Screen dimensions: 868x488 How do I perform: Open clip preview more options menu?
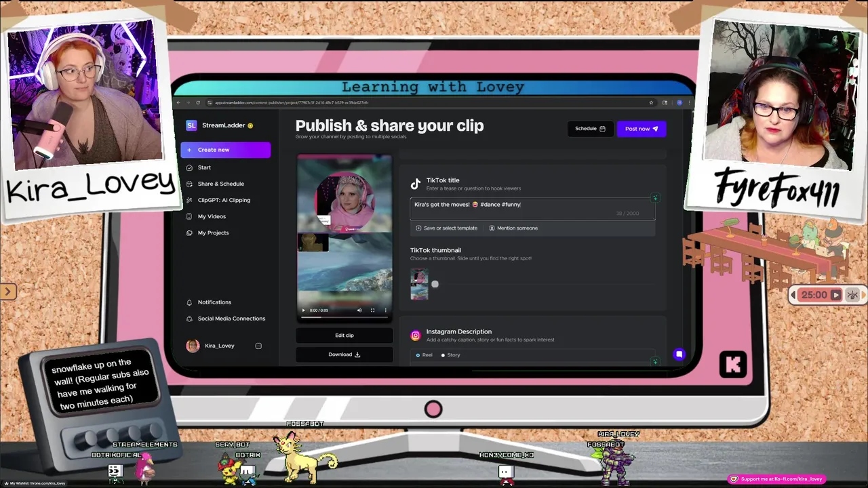tap(385, 310)
